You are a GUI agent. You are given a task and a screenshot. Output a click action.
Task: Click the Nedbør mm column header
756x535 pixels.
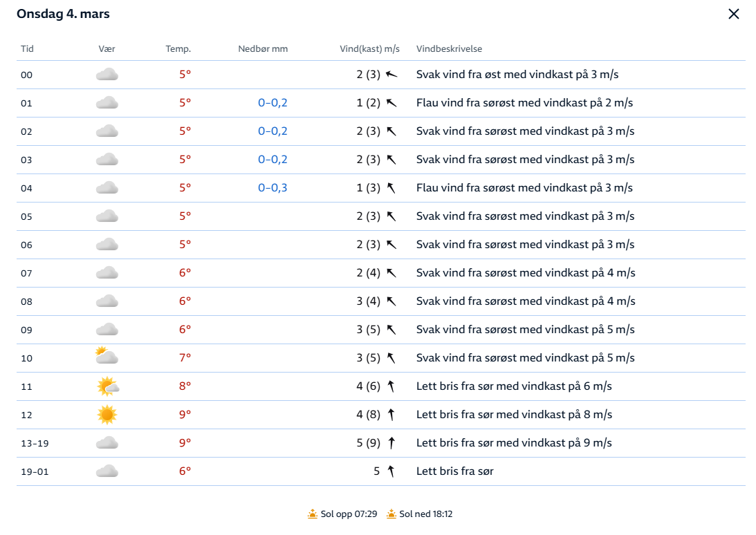(263, 49)
